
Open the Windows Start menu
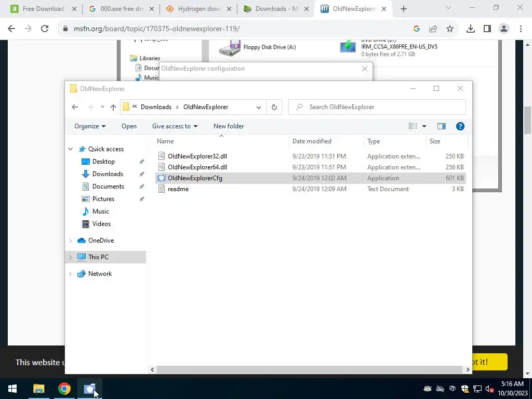[x=12, y=389]
